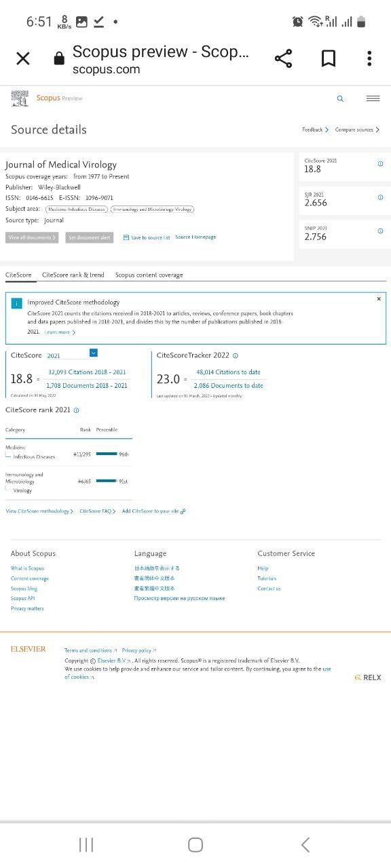This screenshot has height=868, width=391.
Task: Expand the Feedback chevron link
Action: point(315,130)
